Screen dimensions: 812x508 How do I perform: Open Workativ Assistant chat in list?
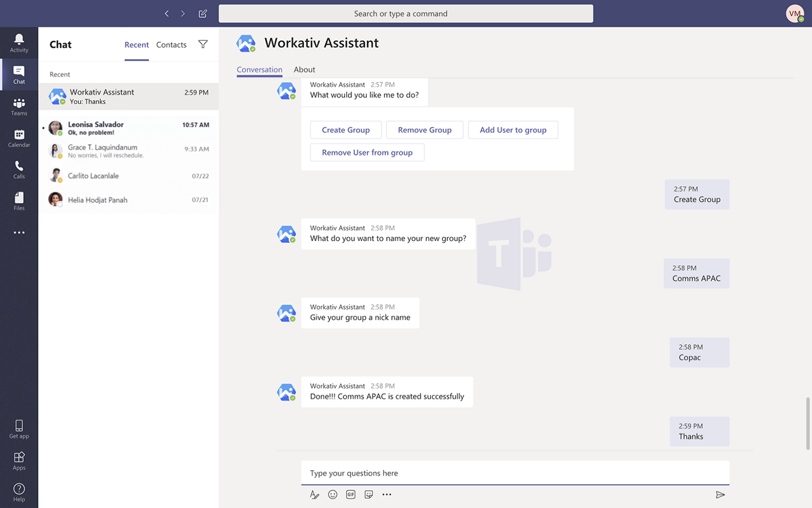tap(129, 96)
